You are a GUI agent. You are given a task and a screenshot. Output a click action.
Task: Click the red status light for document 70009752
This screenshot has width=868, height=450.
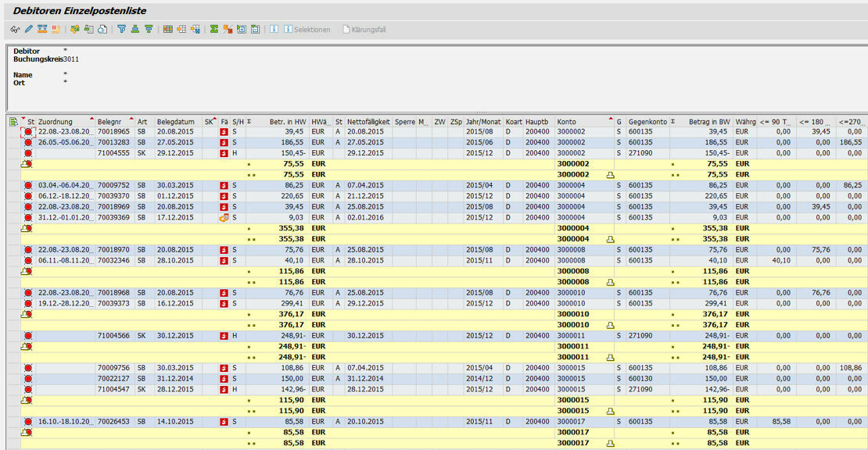point(29,186)
